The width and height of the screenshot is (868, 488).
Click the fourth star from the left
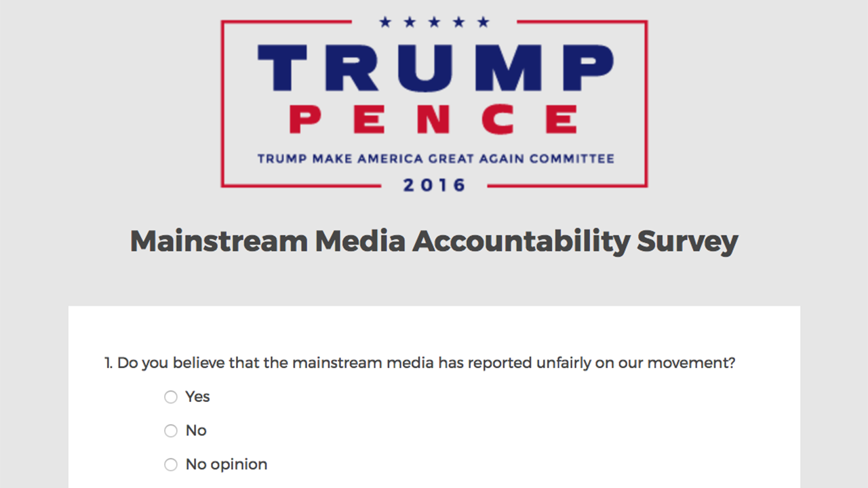click(x=459, y=22)
